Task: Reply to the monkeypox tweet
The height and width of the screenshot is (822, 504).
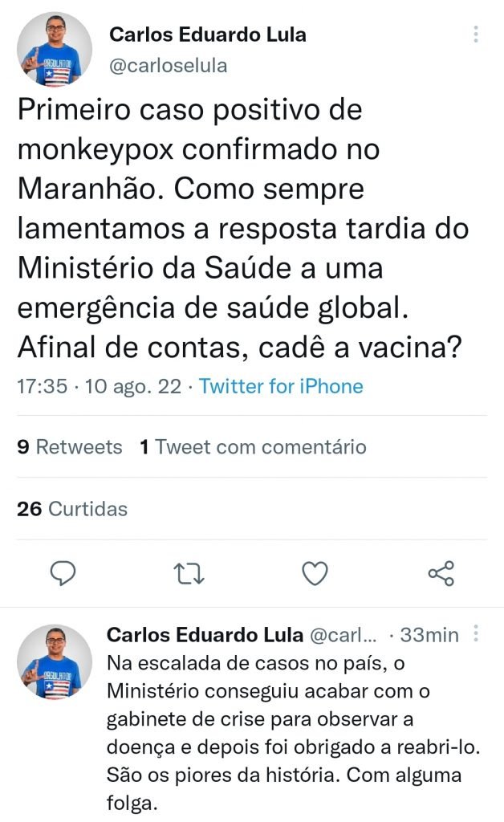Action: 63,572
